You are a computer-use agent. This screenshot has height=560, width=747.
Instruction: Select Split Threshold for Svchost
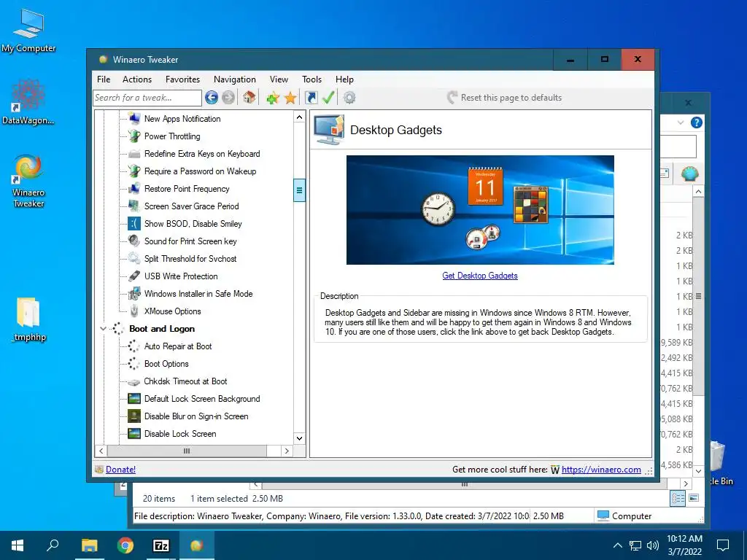[190, 259]
